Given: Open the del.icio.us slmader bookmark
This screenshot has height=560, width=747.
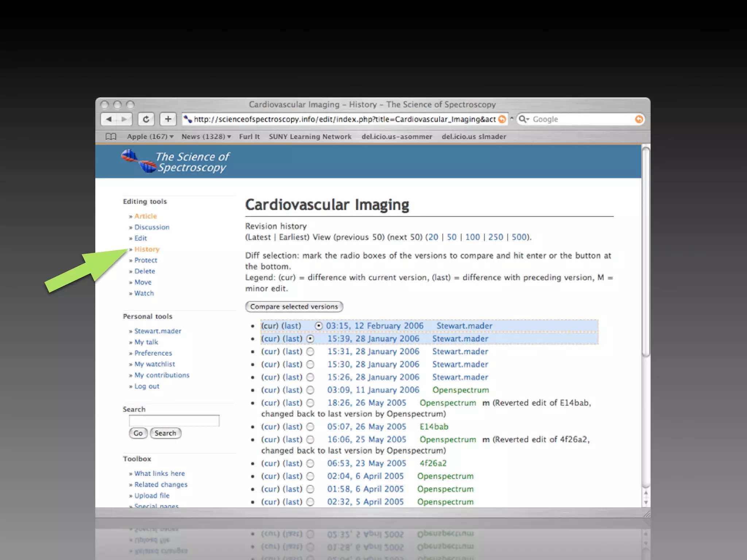Looking at the screenshot, I should (474, 137).
